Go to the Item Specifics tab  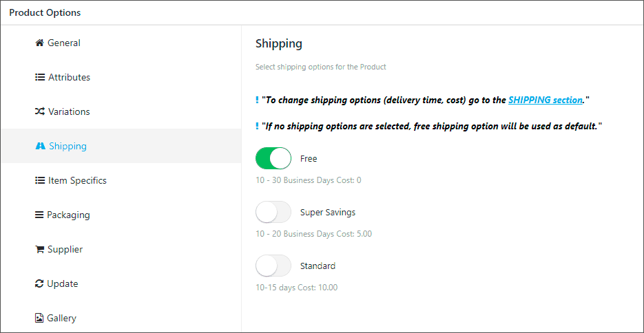tap(77, 180)
